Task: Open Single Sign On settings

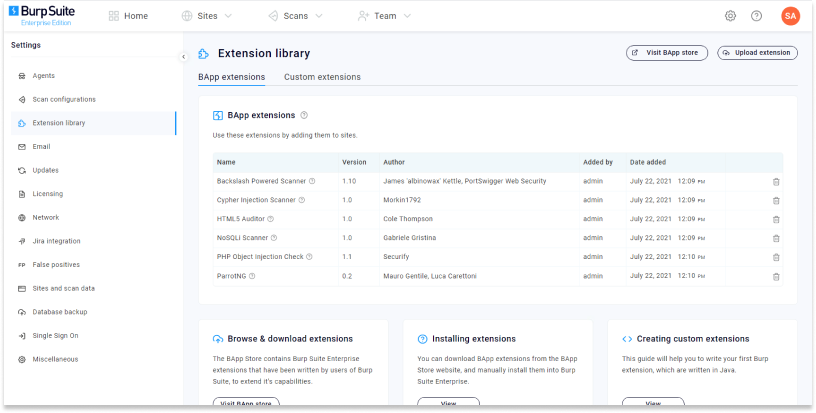Action: click(94, 336)
